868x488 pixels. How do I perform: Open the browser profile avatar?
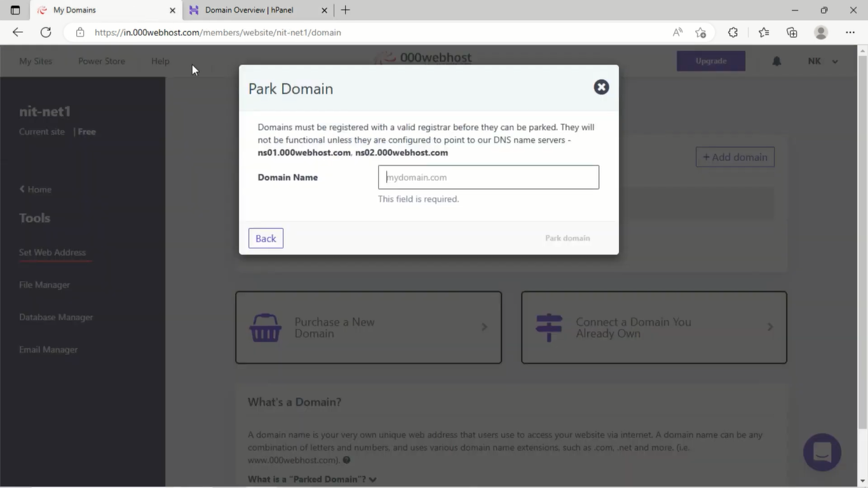coord(821,32)
